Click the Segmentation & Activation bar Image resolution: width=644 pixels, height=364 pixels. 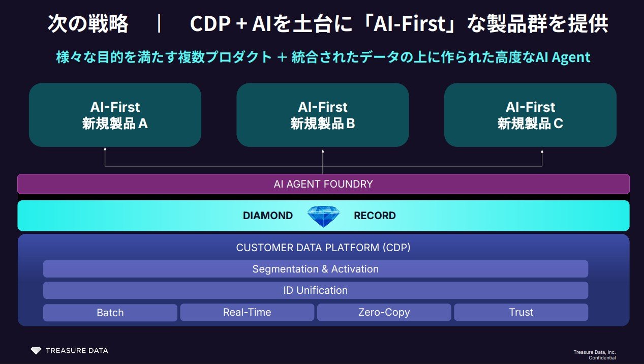point(316,269)
